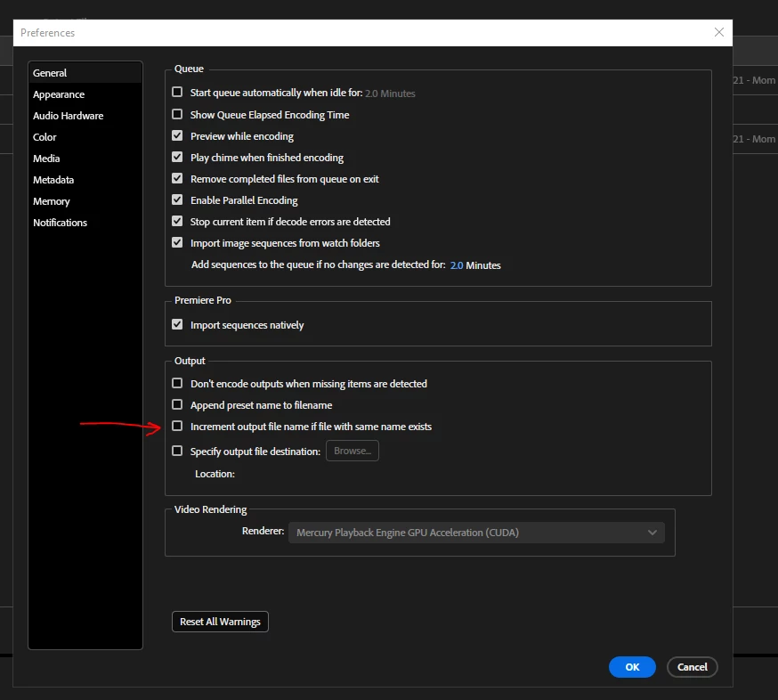This screenshot has height=700, width=778.
Task: Click the idle queue start 2.0 Minutes value
Action: (390, 94)
